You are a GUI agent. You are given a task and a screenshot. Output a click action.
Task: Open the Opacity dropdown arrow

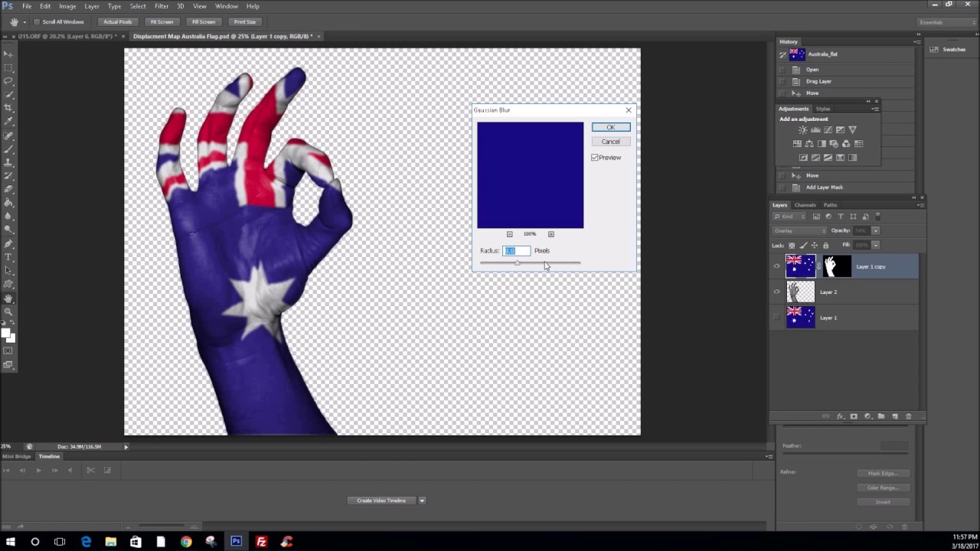[x=876, y=230]
